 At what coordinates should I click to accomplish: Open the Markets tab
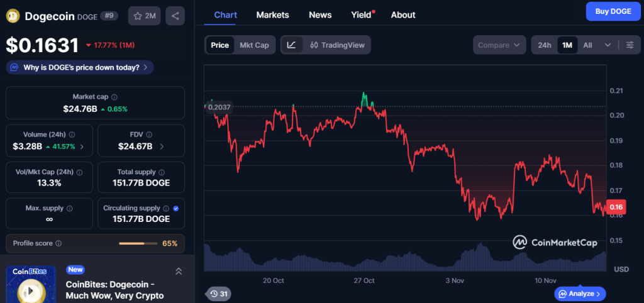pyautogui.click(x=273, y=14)
